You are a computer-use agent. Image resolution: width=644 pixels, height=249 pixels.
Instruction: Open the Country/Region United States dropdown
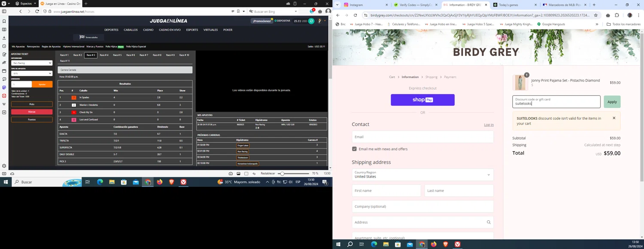coord(422,175)
